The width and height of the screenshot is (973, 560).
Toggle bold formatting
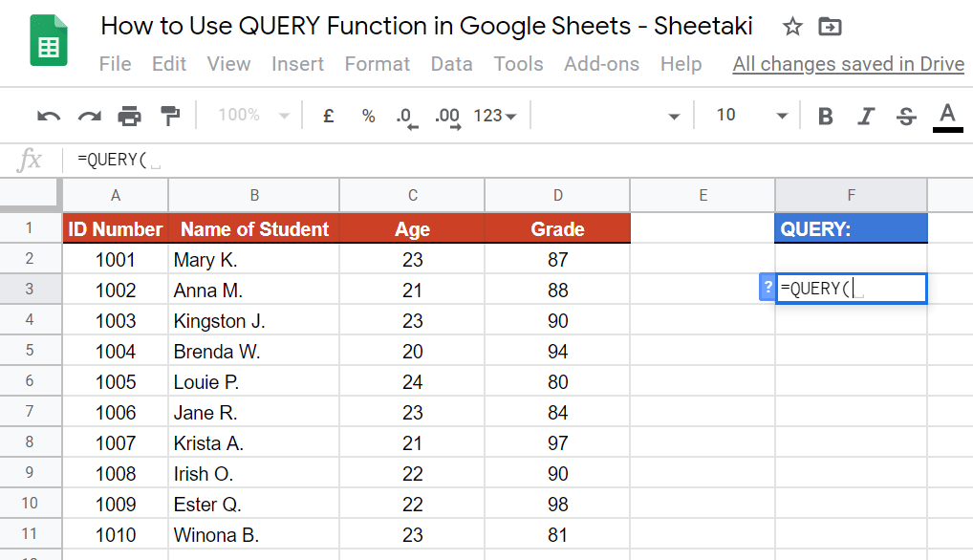pos(825,116)
